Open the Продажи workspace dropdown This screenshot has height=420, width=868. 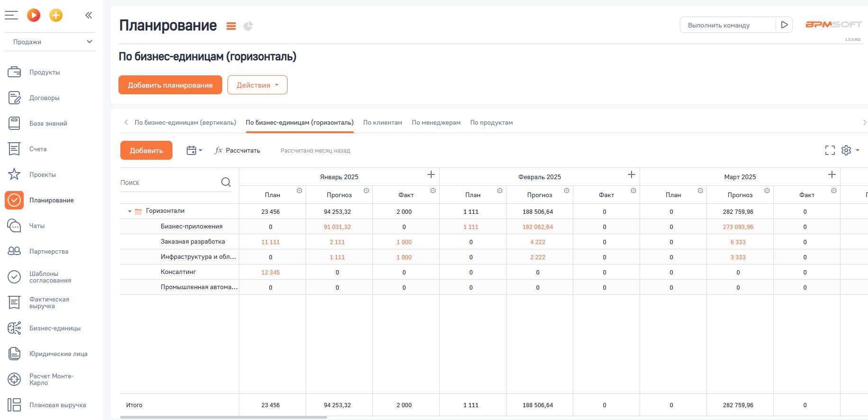[50, 42]
